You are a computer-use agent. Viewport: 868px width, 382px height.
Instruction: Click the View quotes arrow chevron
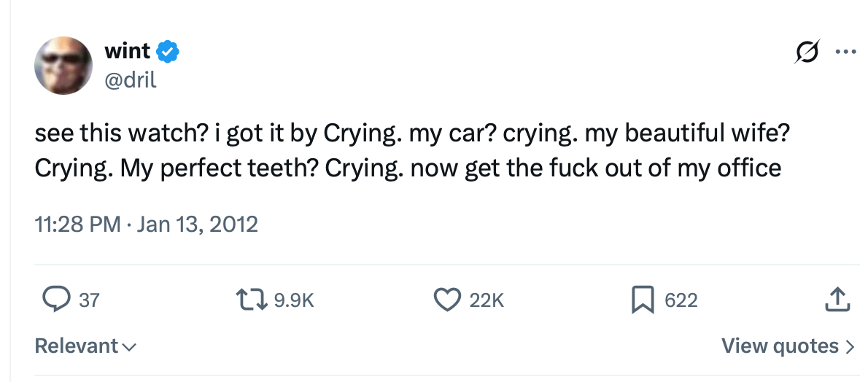coord(849,346)
